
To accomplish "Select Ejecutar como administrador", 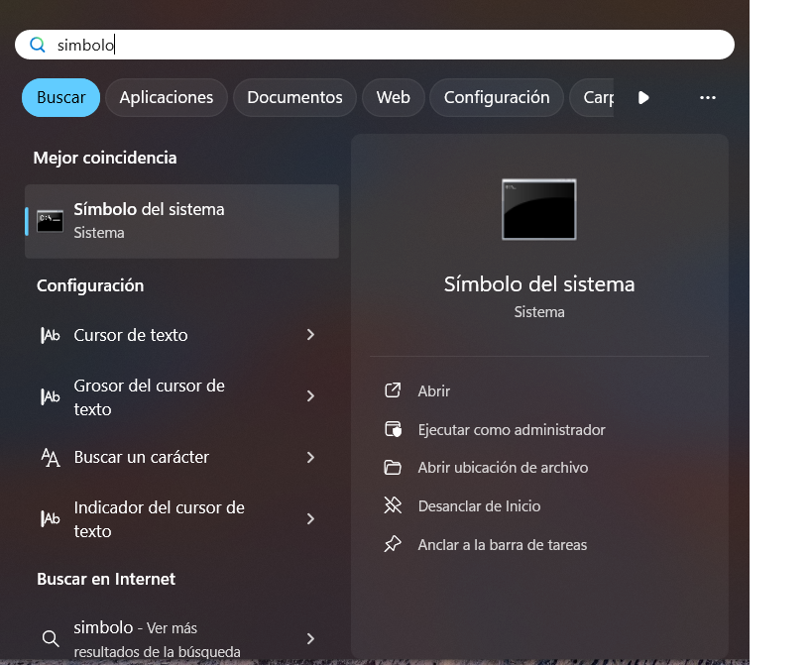I will click(511, 429).
